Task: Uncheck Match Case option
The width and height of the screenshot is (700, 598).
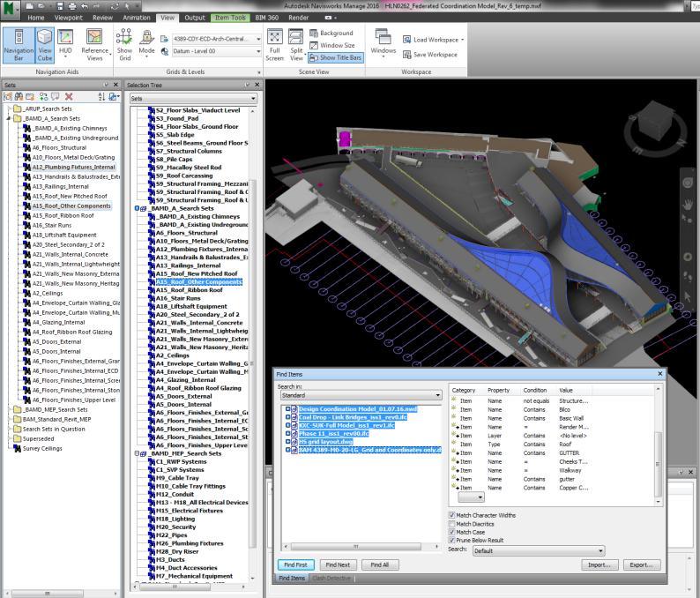Action: click(451, 533)
